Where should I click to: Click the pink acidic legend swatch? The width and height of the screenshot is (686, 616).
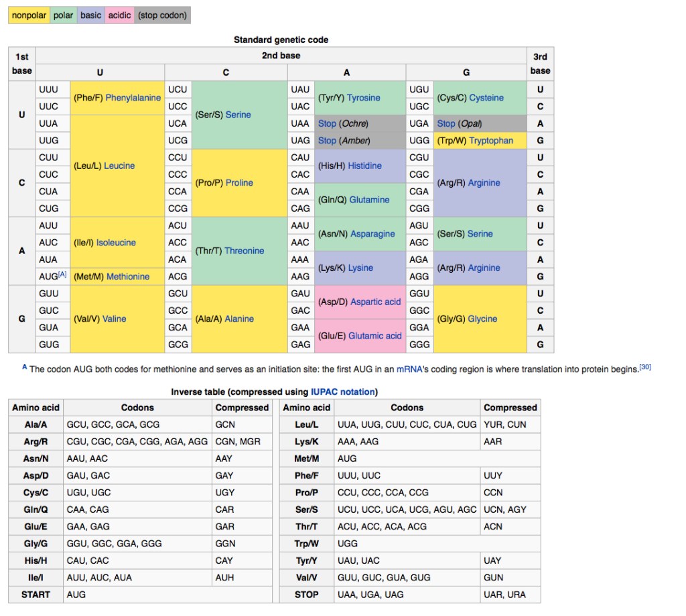tap(119, 15)
